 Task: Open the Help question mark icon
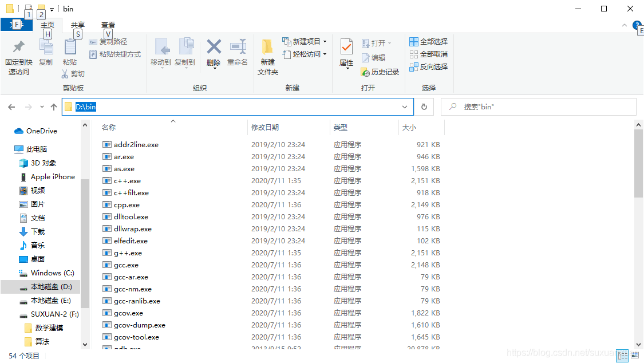click(637, 25)
